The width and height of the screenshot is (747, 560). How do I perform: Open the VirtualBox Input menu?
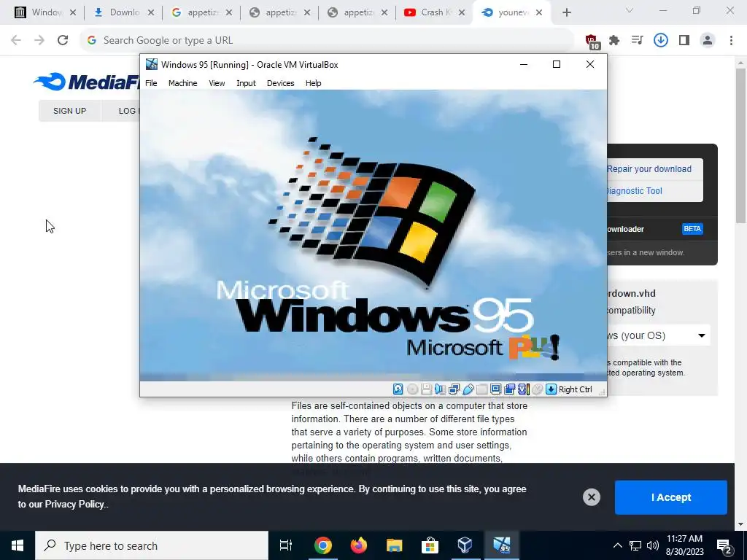pos(247,83)
